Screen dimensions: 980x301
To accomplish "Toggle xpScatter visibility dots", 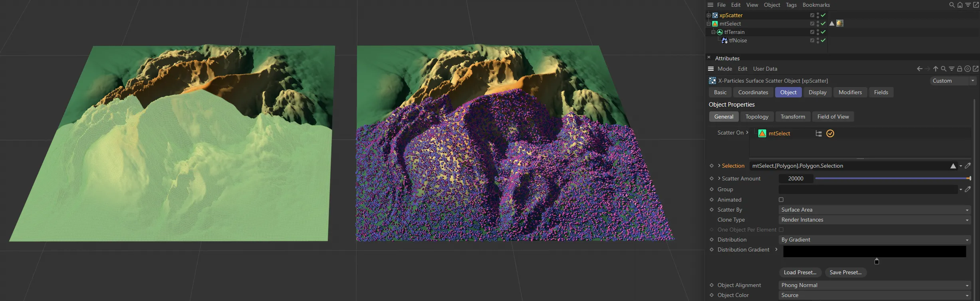I will 818,15.
